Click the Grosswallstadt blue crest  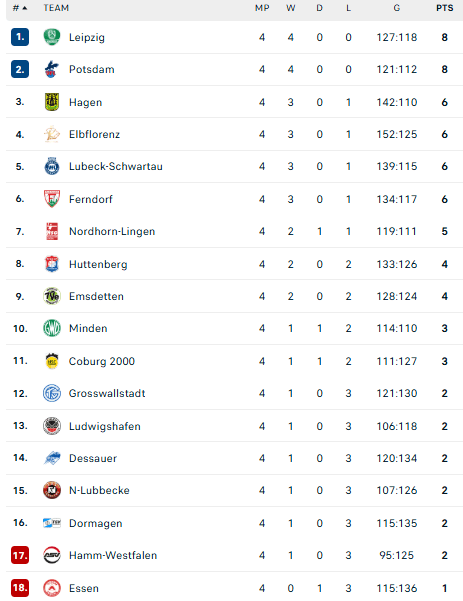(x=52, y=393)
